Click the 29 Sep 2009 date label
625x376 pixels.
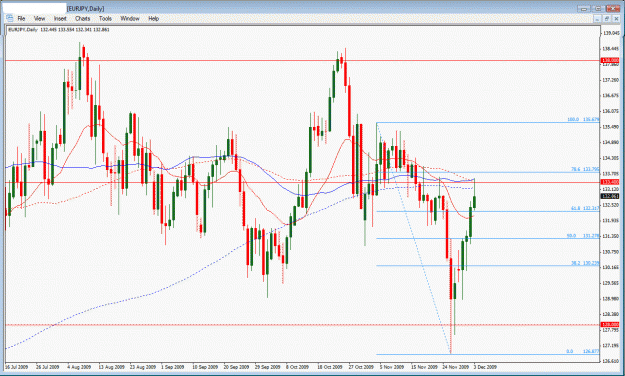268,367
